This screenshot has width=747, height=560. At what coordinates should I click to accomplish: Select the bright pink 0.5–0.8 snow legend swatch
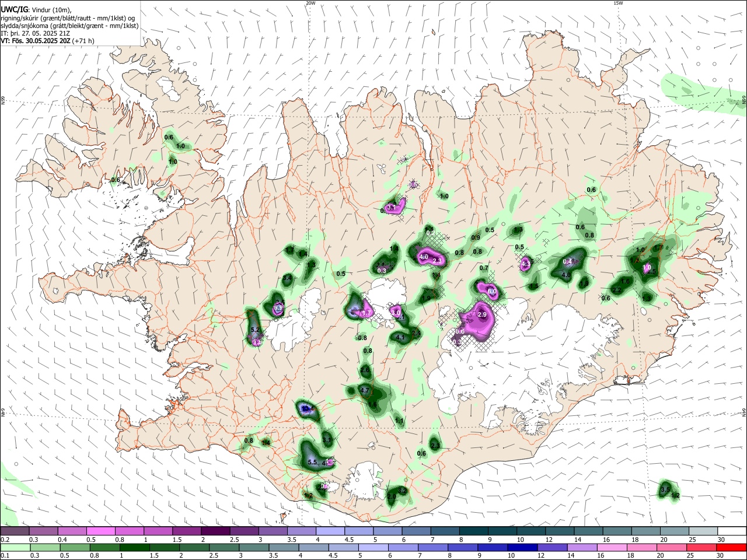point(100,531)
